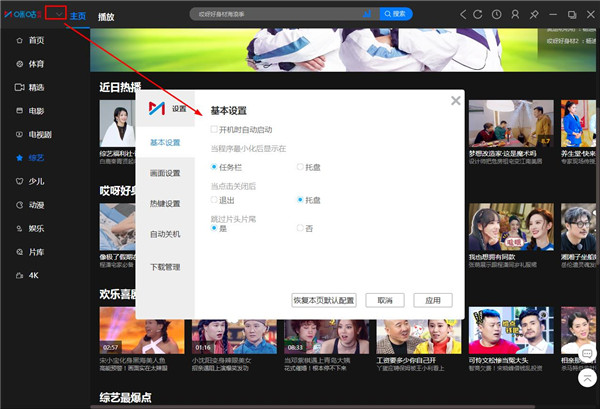
Task: Click the Migu logo in title bar
Action: click(23, 15)
